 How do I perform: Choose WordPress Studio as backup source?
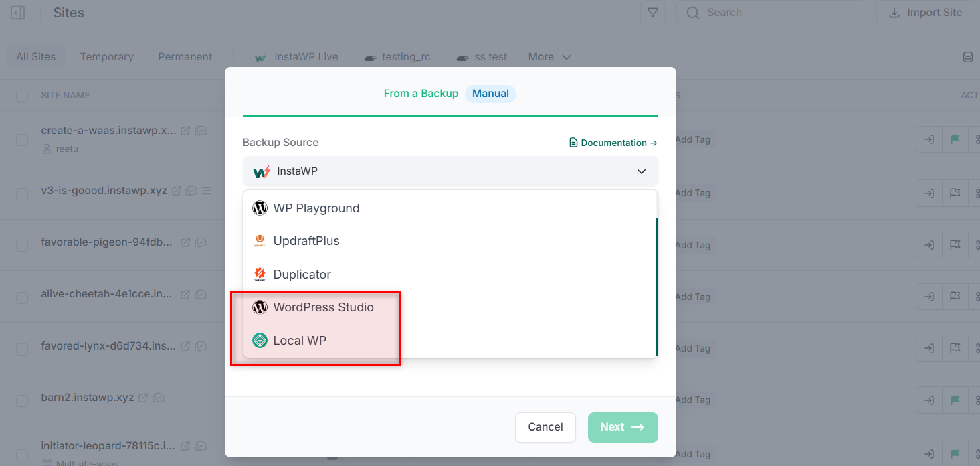(450, 307)
